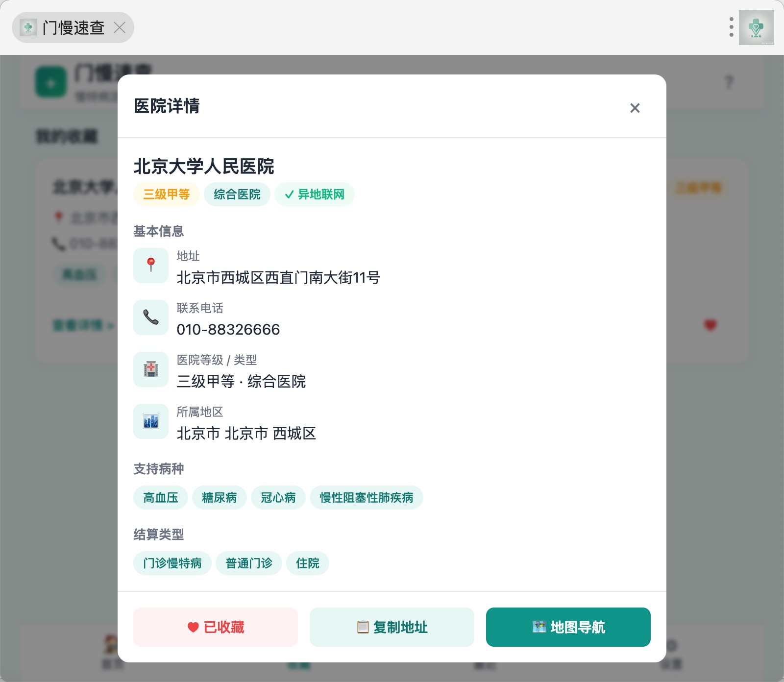Screen dimensions: 784x682
Task: Click the 冠心病 disease tag
Action: click(278, 498)
